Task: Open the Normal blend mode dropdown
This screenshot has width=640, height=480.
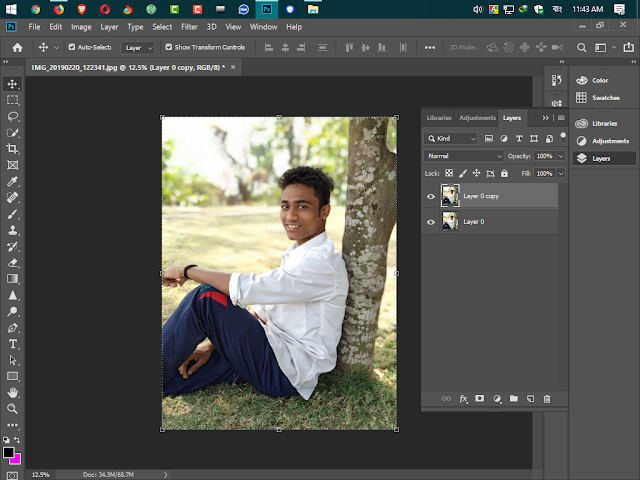Action: (464, 156)
